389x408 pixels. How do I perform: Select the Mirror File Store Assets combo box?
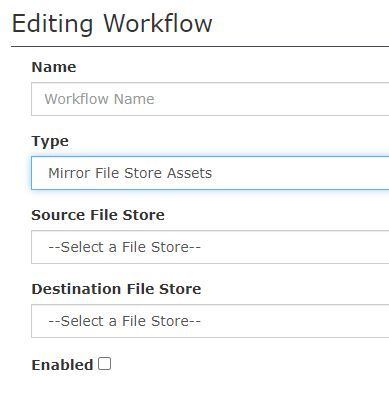(x=210, y=173)
